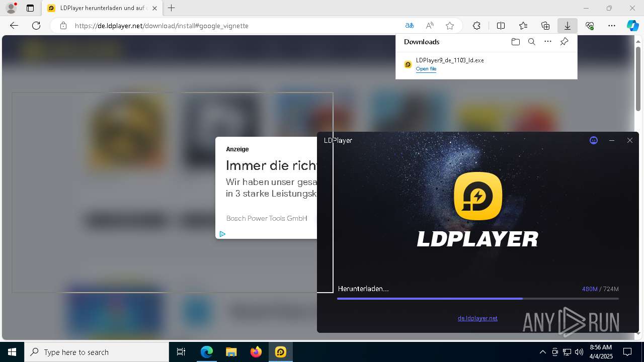Close the LDPlayer herunterladen browser tab

[x=155, y=8]
